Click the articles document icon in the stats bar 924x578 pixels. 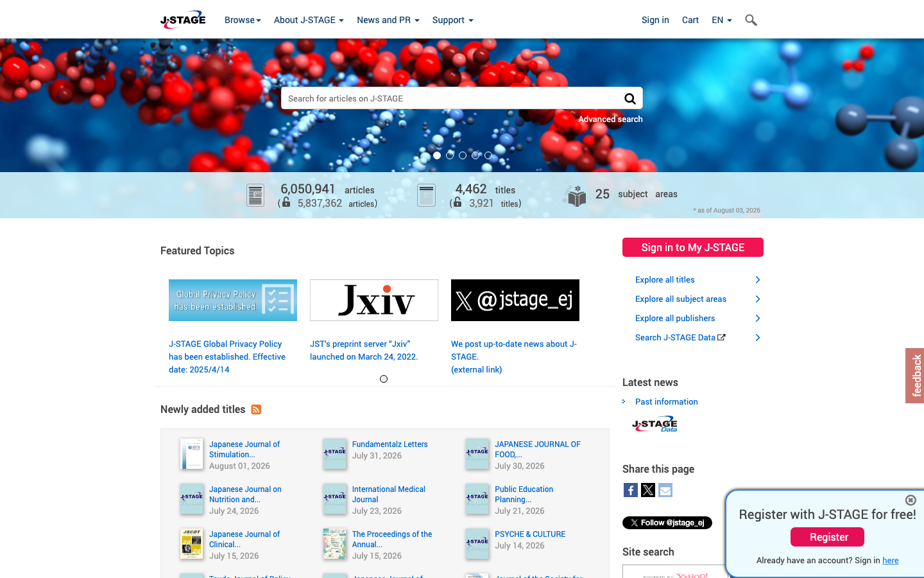[x=255, y=195]
